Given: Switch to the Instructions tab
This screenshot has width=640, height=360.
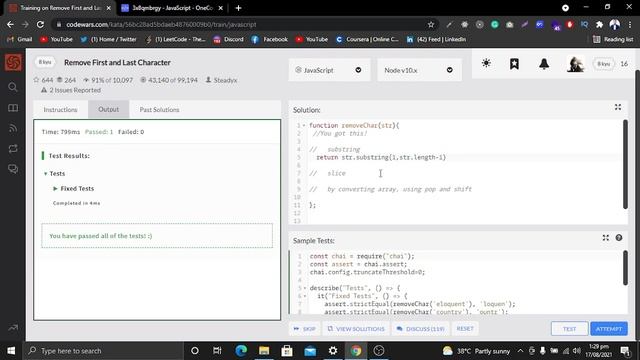Looking at the screenshot, I should click(60, 109).
